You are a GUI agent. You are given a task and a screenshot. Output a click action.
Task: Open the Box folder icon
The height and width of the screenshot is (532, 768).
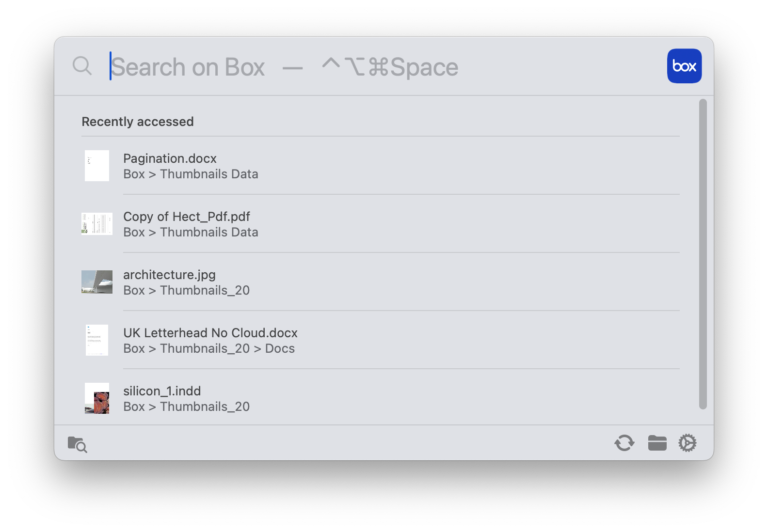657,443
